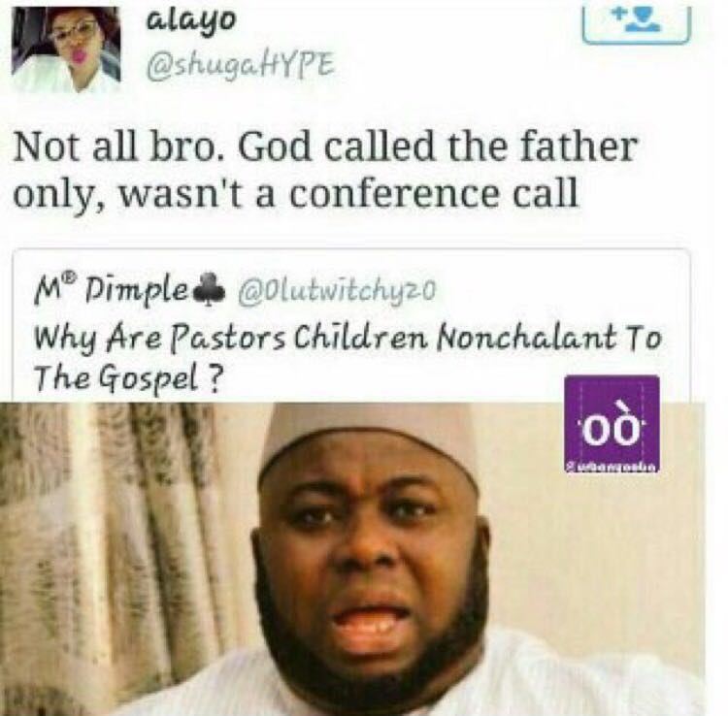The width and height of the screenshot is (728, 716).
Task: Click the follow user icon button
Action: pyautogui.click(x=637, y=26)
